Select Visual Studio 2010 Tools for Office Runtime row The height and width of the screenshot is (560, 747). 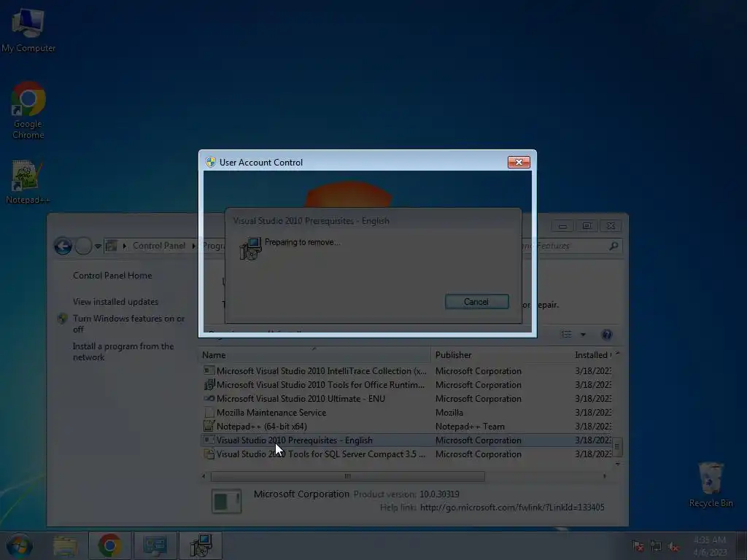coord(406,385)
